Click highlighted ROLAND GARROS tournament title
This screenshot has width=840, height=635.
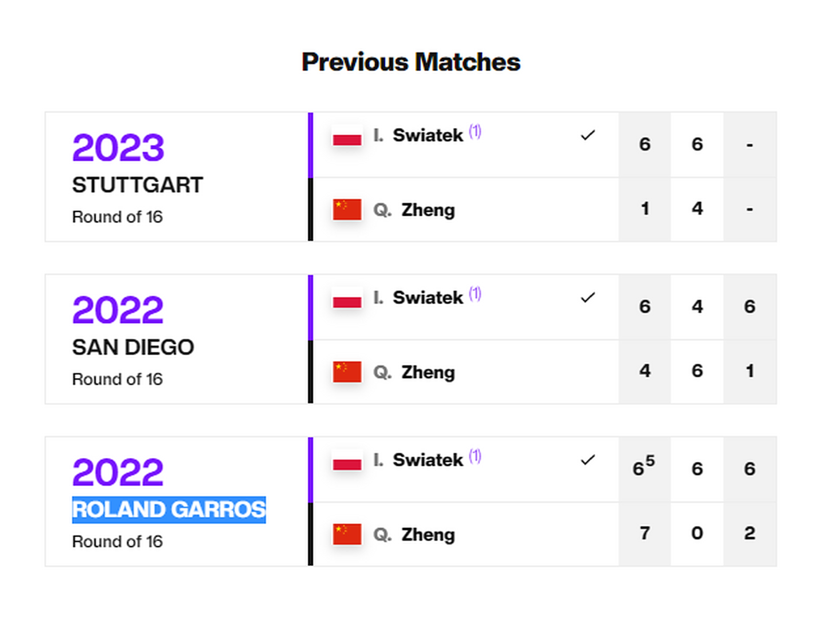(x=169, y=509)
